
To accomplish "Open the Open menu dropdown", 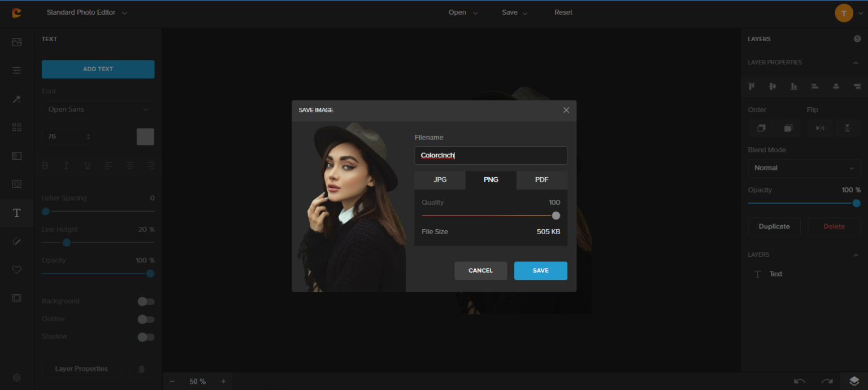I will tap(463, 12).
